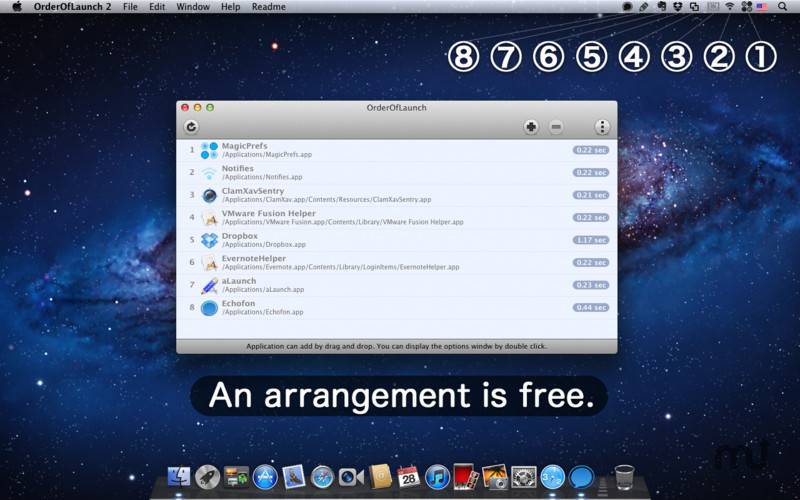Open Spotlight search magnifier in menu bar

pos(782,7)
